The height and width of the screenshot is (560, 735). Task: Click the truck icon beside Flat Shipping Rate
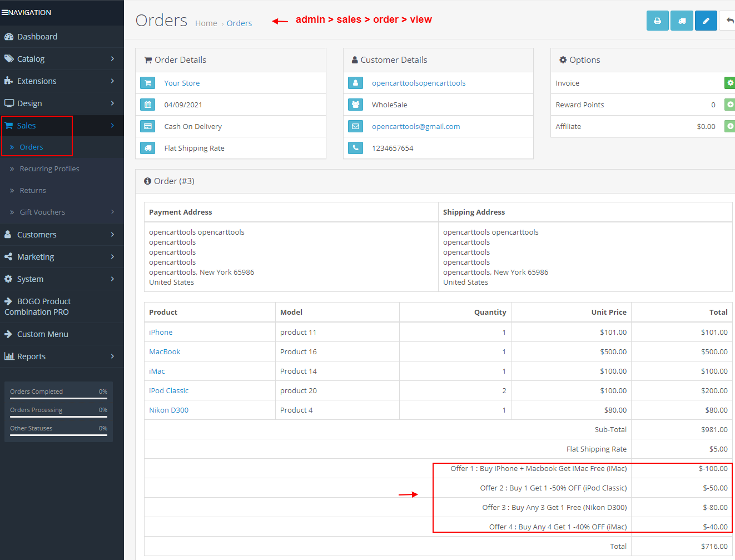pos(148,148)
